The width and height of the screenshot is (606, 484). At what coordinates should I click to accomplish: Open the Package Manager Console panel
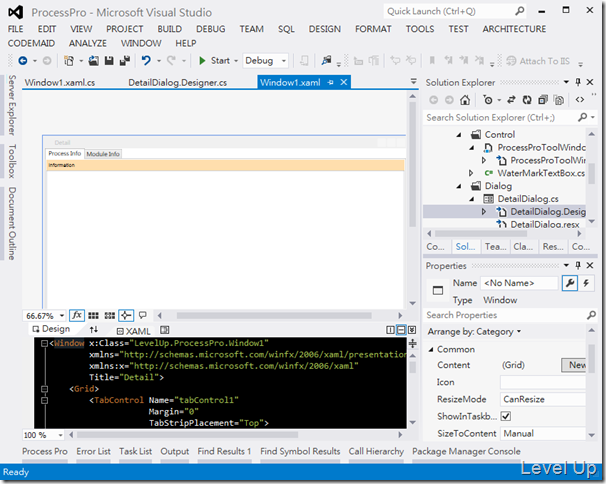click(x=466, y=452)
